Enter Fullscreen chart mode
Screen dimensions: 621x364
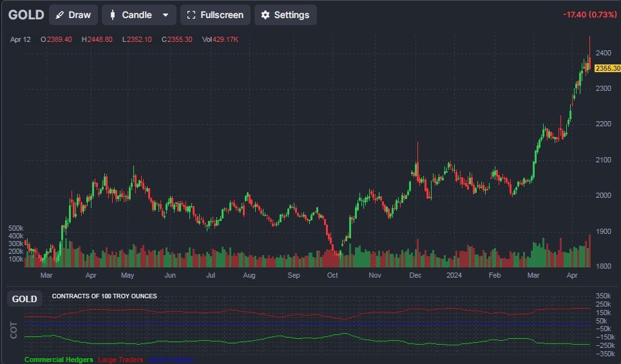[x=215, y=15]
